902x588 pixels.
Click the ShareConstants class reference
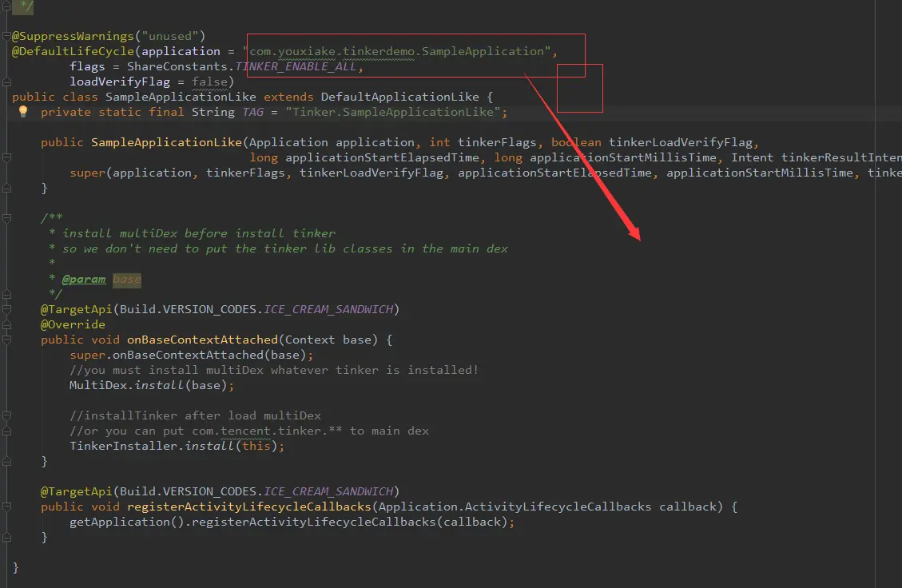[177, 67]
